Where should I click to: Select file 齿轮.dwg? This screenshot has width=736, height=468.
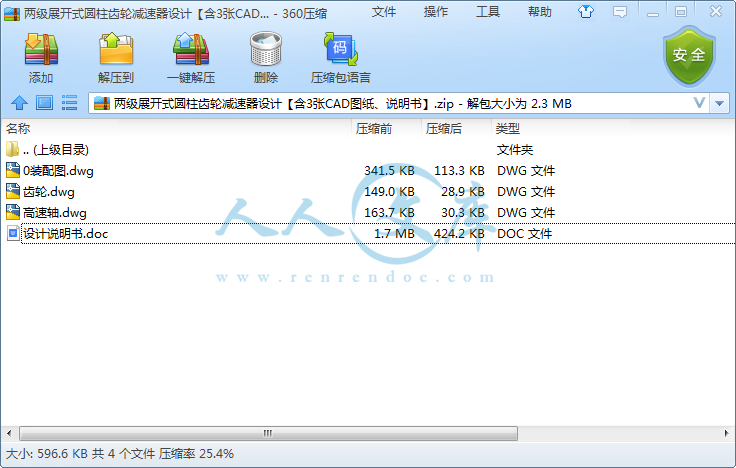(368, 192)
